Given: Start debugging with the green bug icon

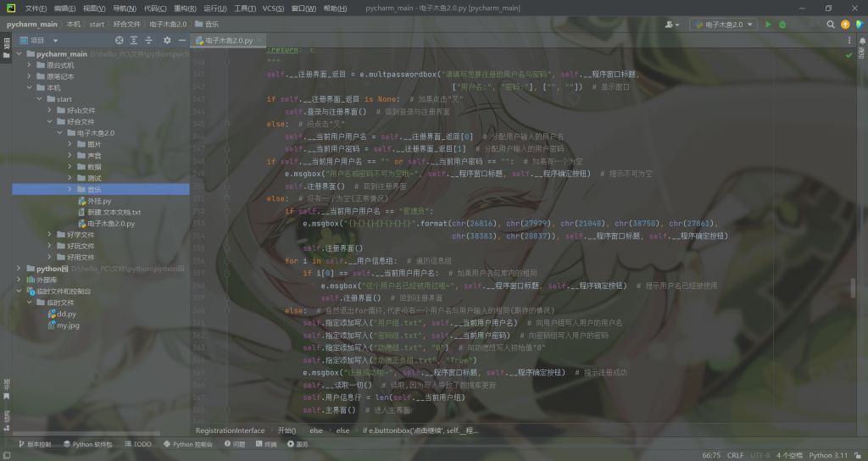Looking at the screenshot, I should pyautogui.click(x=782, y=25).
